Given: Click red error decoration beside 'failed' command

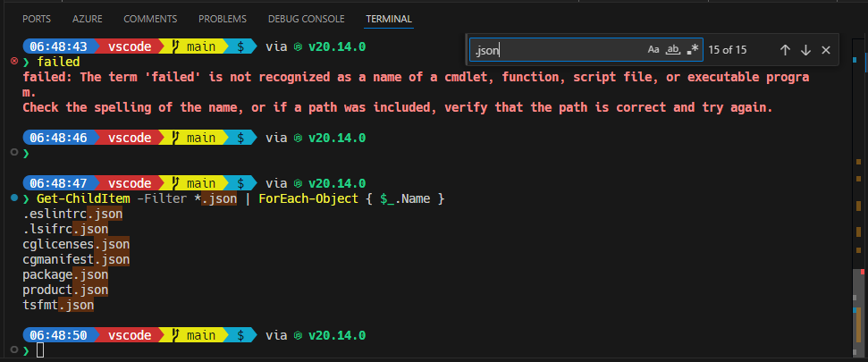Looking at the screenshot, I should click(x=13, y=61).
